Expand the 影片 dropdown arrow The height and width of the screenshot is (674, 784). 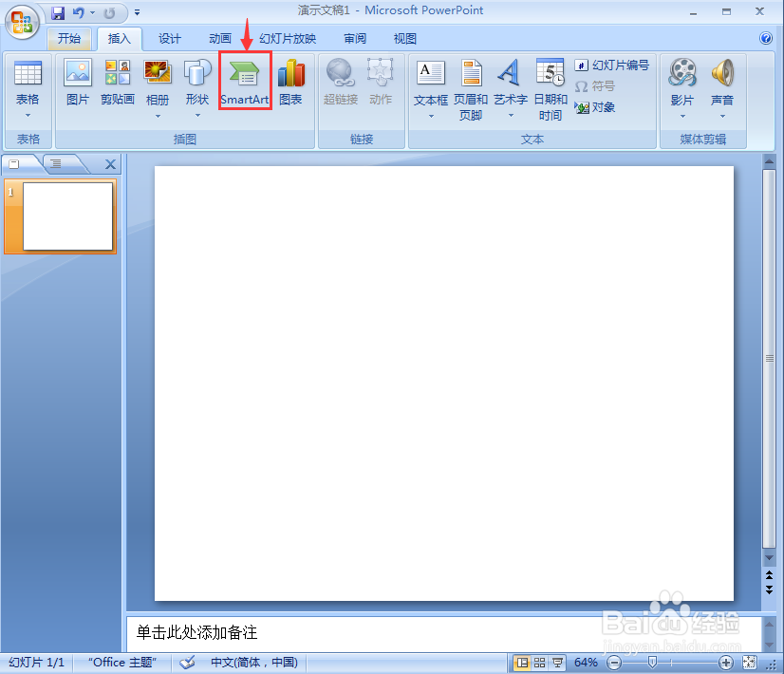(683, 117)
